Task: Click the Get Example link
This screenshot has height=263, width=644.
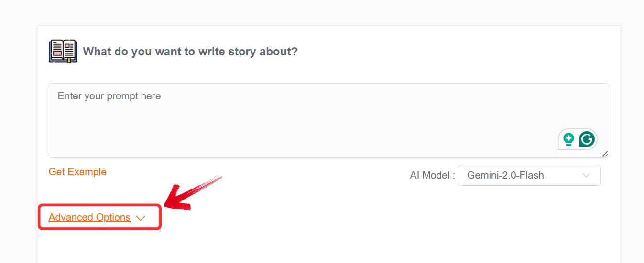Action: pos(77,172)
